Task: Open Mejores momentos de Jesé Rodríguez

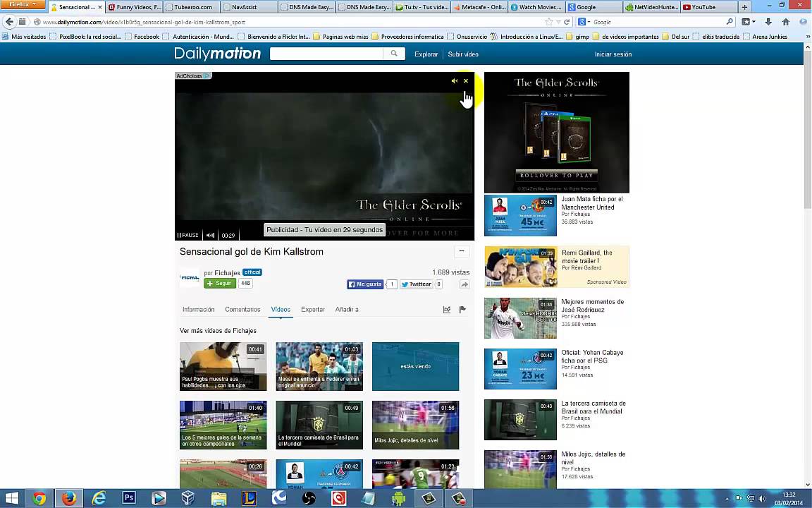Action: tap(592, 306)
